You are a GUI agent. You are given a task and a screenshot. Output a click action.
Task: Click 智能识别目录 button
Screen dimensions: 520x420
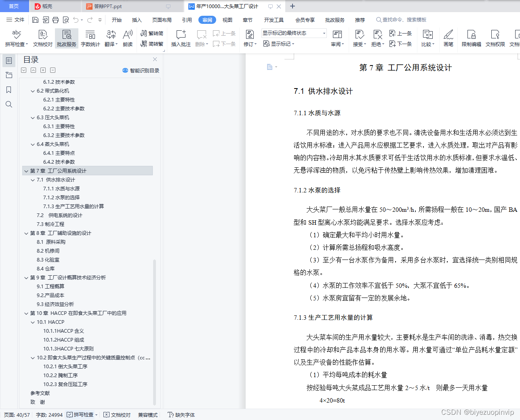pyautogui.click(x=141, y=70)
